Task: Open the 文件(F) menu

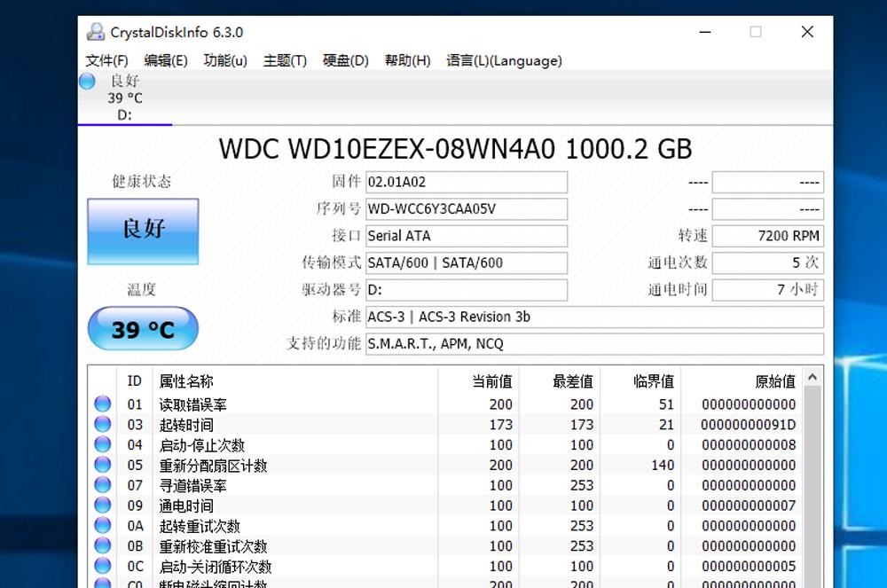Action: coord(106,61)
